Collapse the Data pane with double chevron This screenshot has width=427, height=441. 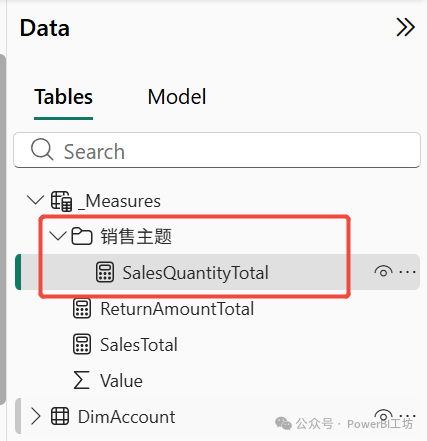tap(405, 27)
